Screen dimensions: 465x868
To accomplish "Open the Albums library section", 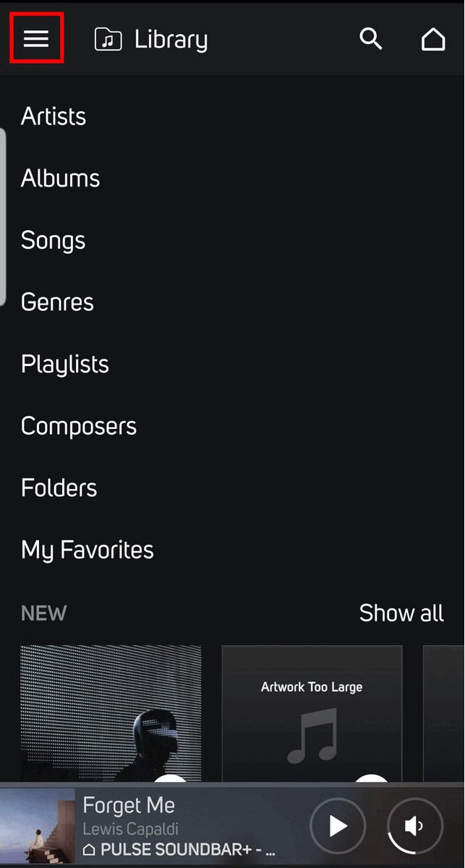I will pyautogui.click(x=60, y=178).
